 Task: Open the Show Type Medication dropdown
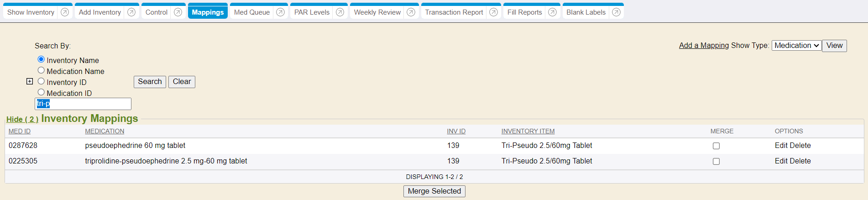796,46
